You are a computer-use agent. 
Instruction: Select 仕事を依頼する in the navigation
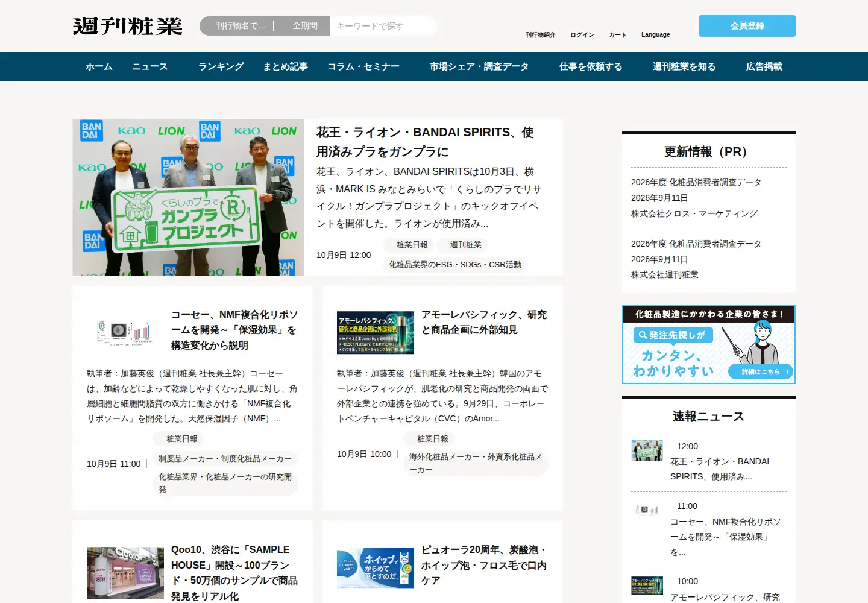click(591, 66)
